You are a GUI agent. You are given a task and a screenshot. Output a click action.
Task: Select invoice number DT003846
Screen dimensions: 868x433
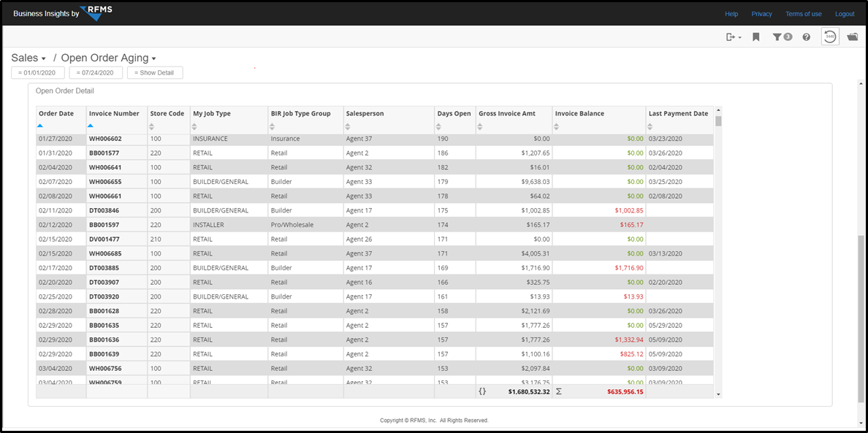[104, 211]
